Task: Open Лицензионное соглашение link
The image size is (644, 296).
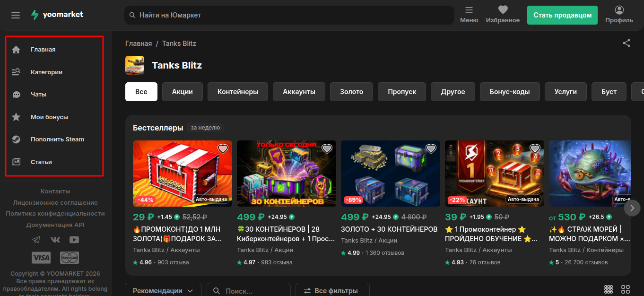Action: (55, 202)
